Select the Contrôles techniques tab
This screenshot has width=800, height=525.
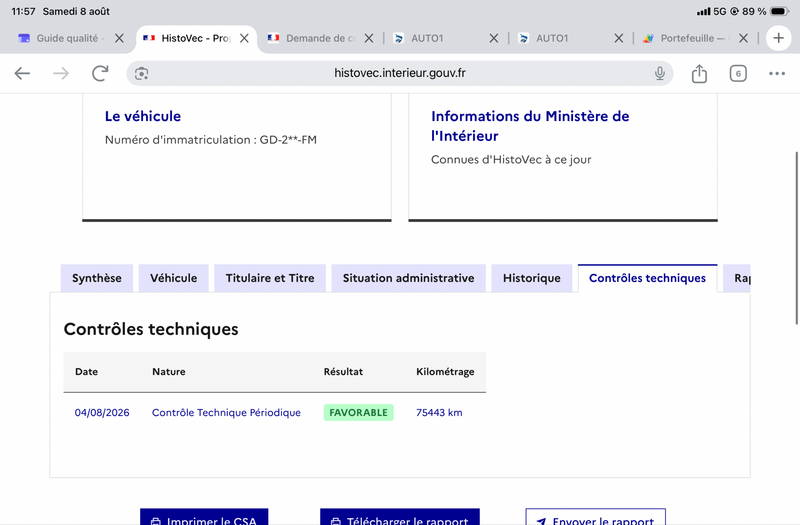pyautogui.click(x=647, y=278)
